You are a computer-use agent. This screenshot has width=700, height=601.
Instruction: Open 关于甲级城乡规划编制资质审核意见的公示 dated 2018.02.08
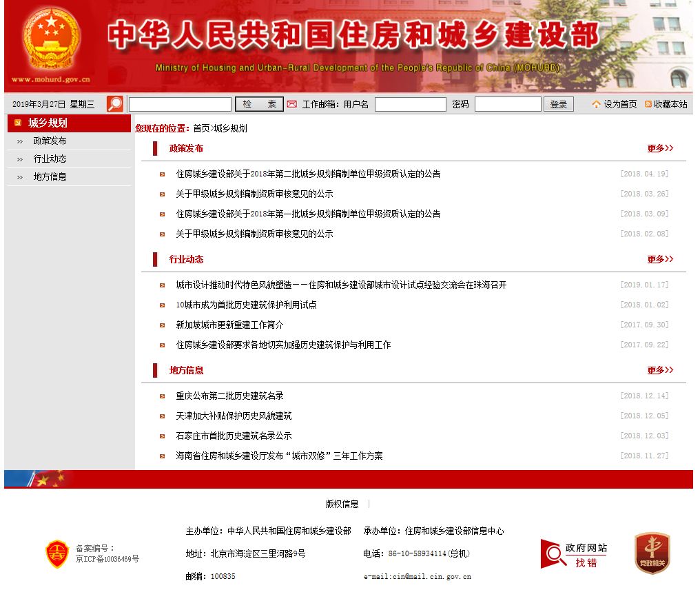(x=254, y=234)
